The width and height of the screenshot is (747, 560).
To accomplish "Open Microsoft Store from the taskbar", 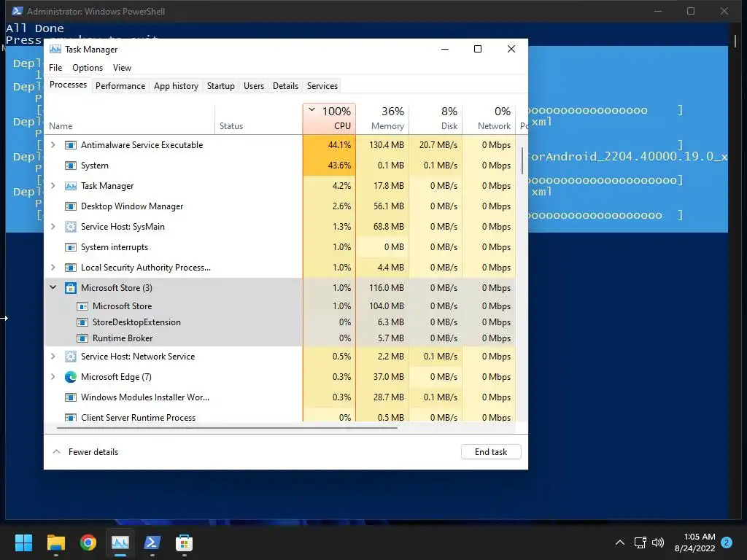I will point(184,542).
